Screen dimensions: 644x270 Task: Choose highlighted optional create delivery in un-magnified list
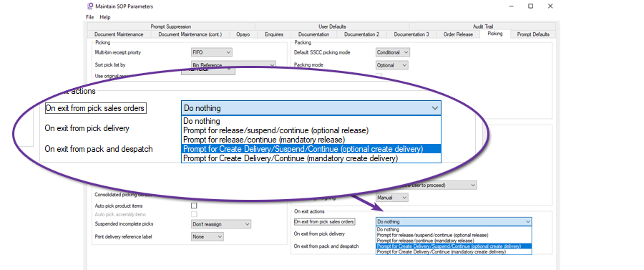point(454,246)
